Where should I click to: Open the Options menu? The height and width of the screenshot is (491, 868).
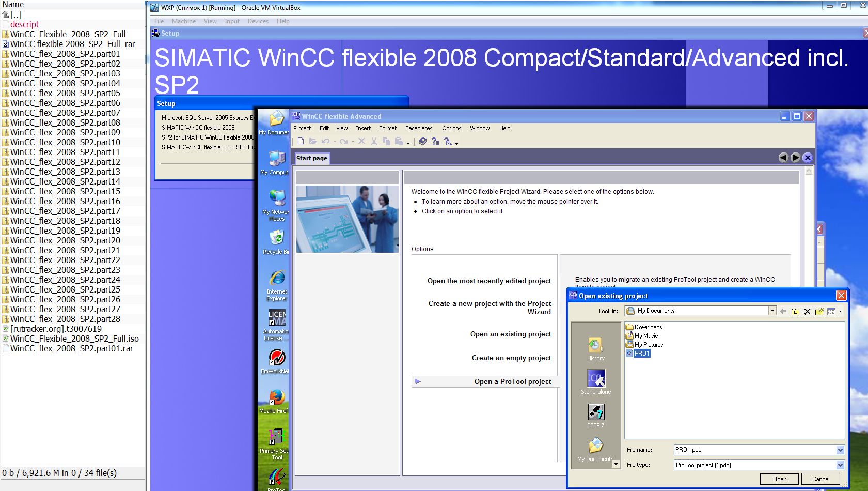(x=451, y=128)
